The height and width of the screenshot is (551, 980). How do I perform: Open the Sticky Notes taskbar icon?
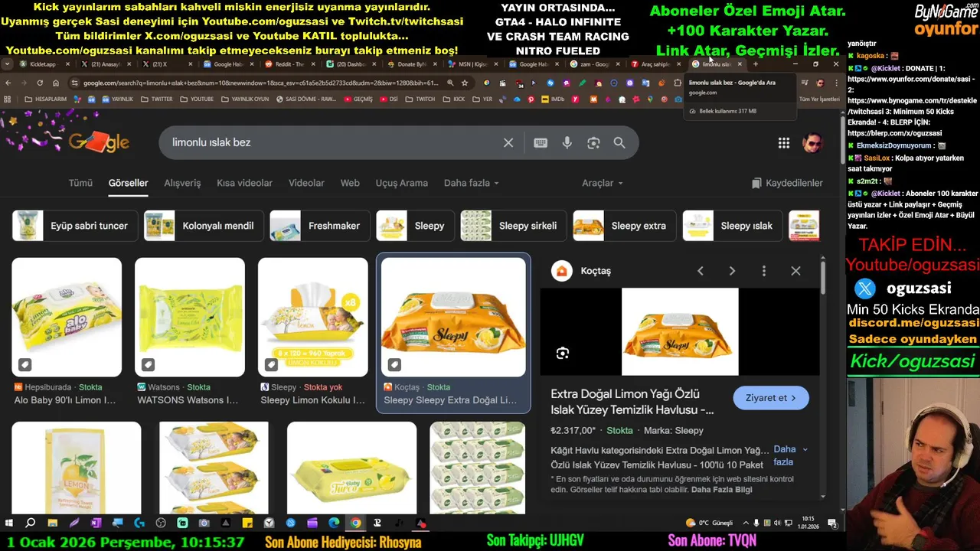pos(247,523)
